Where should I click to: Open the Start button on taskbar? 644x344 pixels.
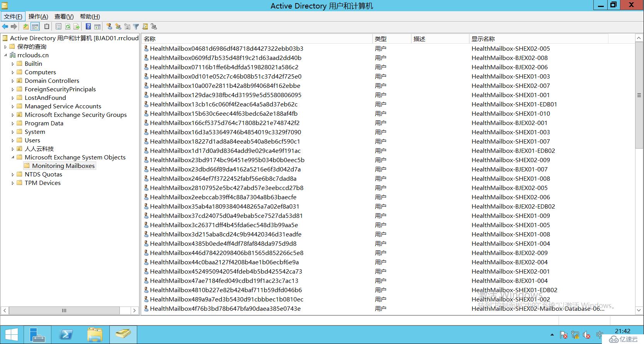point(11,335)
